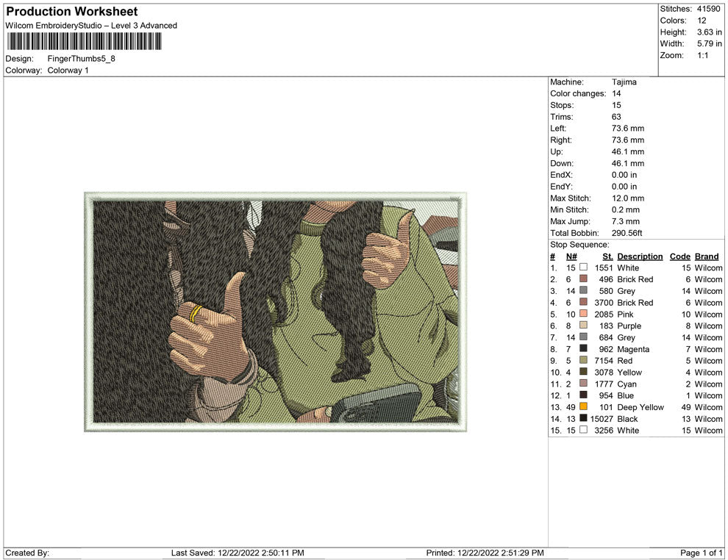Viewport: 728px width, 560px height.
Task: Click the 'Brand' column header
Action: pyautogui.click(x=707, y=256)
